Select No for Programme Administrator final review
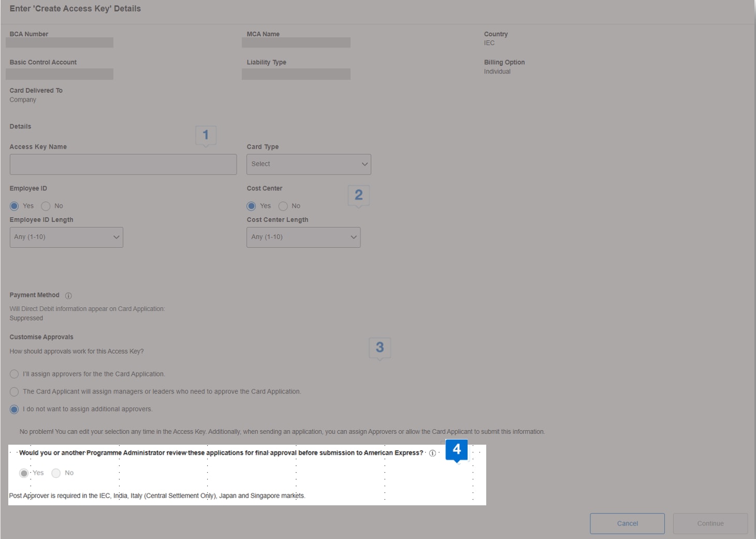Image resolution: width=756 pixels, height=539 pixels. point(56,473)
